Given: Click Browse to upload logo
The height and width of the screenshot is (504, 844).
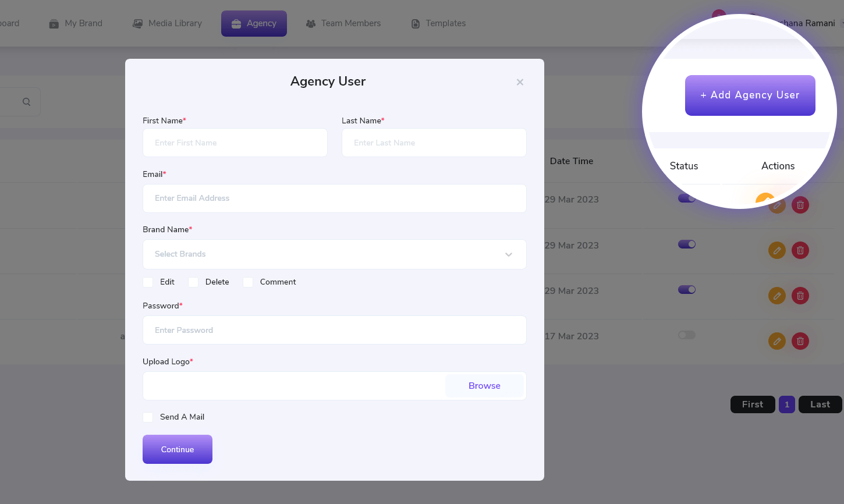Looking at the screenshot, I should pyautogui.click(x=484, y=386).
